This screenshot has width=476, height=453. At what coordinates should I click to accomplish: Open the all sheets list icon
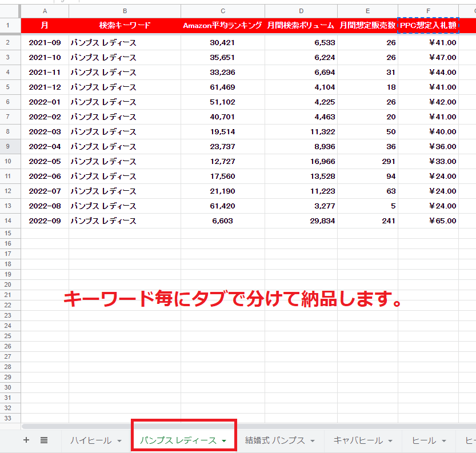tap(44, 440)
